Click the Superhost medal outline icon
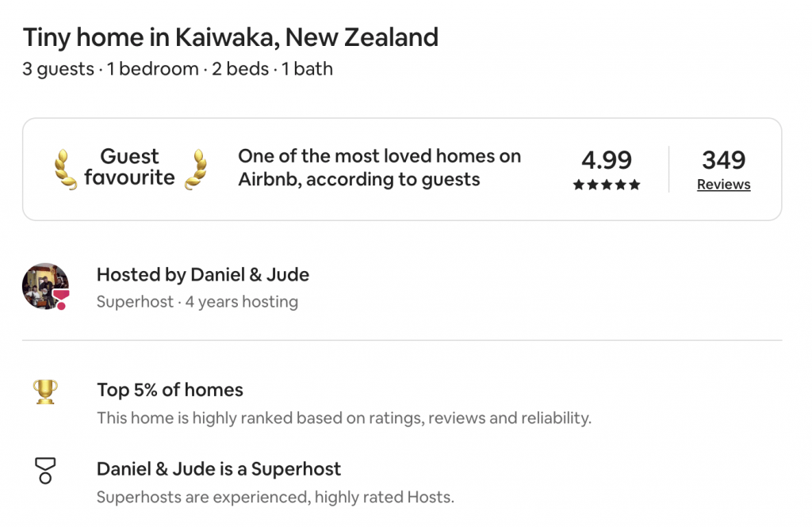 click(45, 471)
